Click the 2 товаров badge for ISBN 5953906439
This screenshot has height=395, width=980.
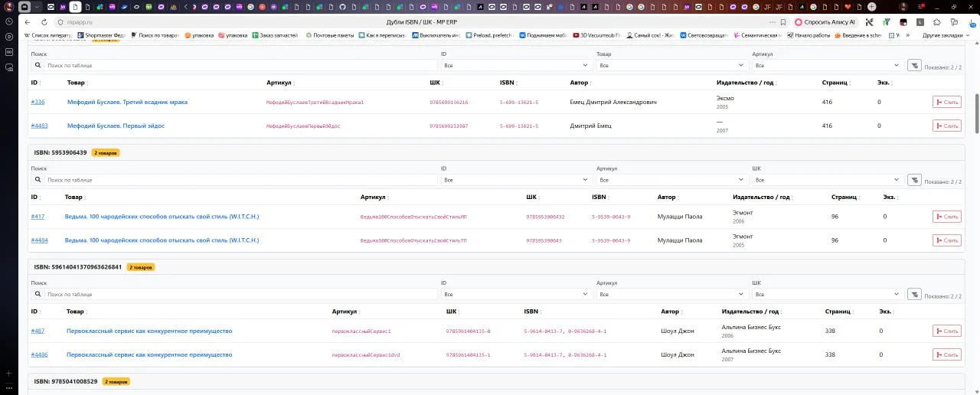[x=106, y=152]
